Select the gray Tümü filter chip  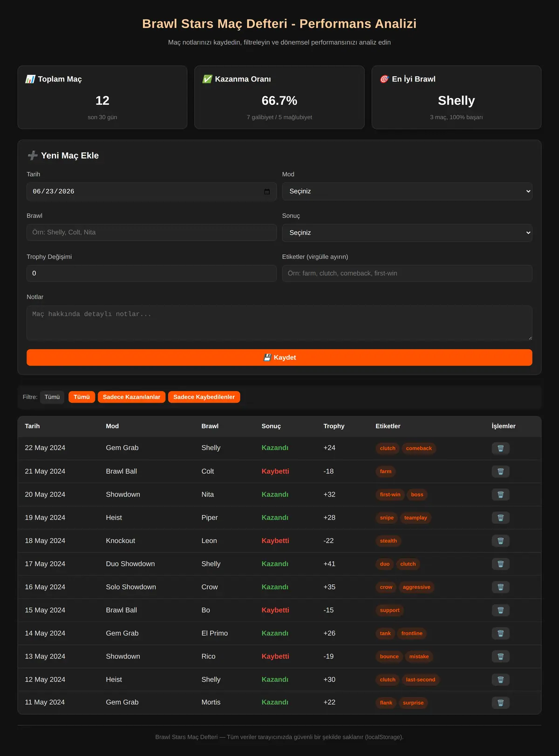52,397
